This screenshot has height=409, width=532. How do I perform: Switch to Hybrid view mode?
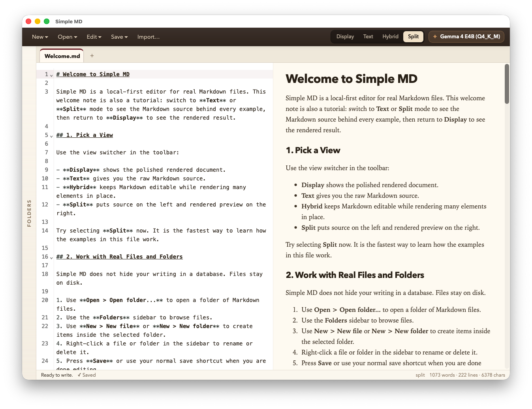coord(390,36)
